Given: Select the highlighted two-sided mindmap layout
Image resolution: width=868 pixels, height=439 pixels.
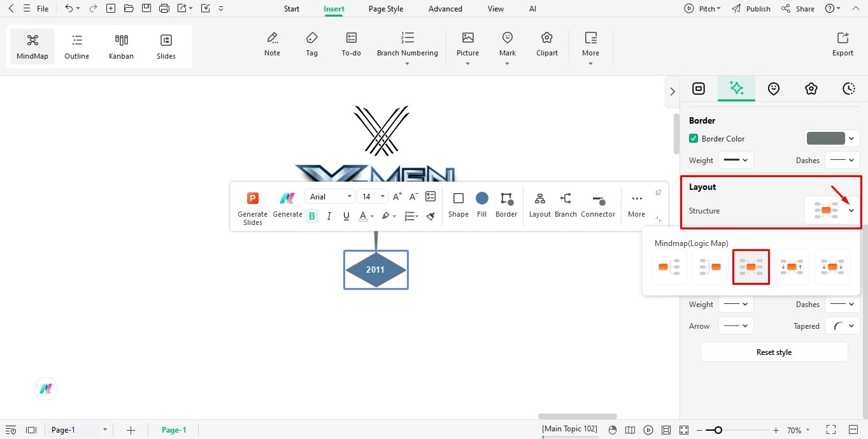Looking at the screenshot, I should click(751, 266).
